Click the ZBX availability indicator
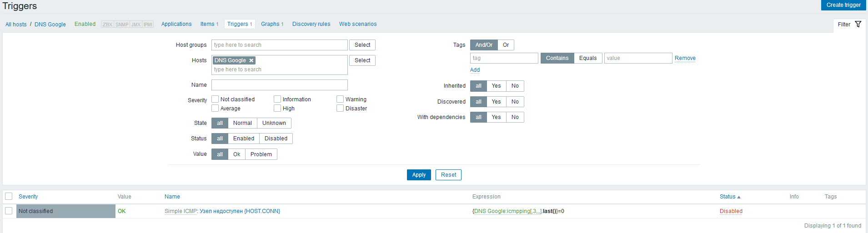 click(x=107, y=25)
